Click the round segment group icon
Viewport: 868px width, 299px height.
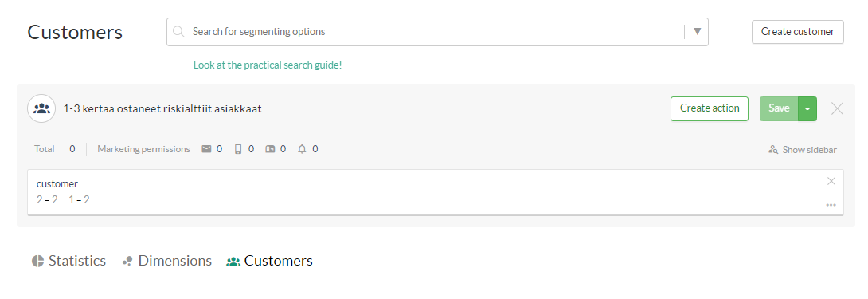coord(41,108)
